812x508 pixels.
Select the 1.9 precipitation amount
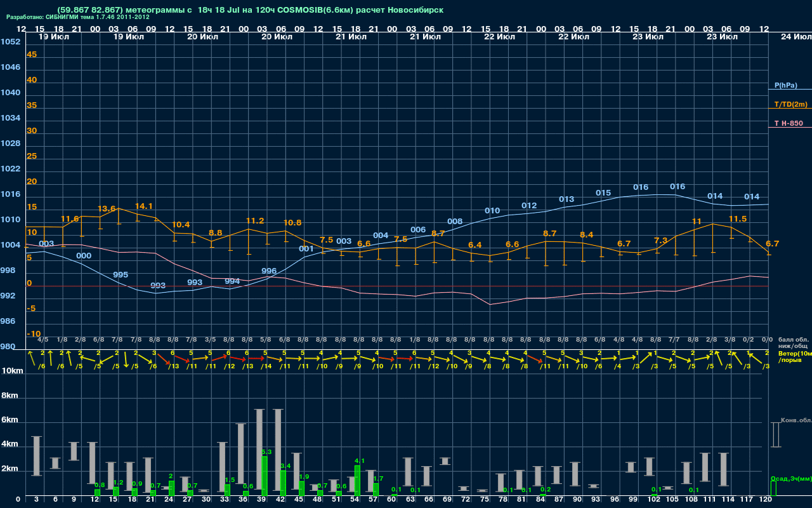point(304,476)
